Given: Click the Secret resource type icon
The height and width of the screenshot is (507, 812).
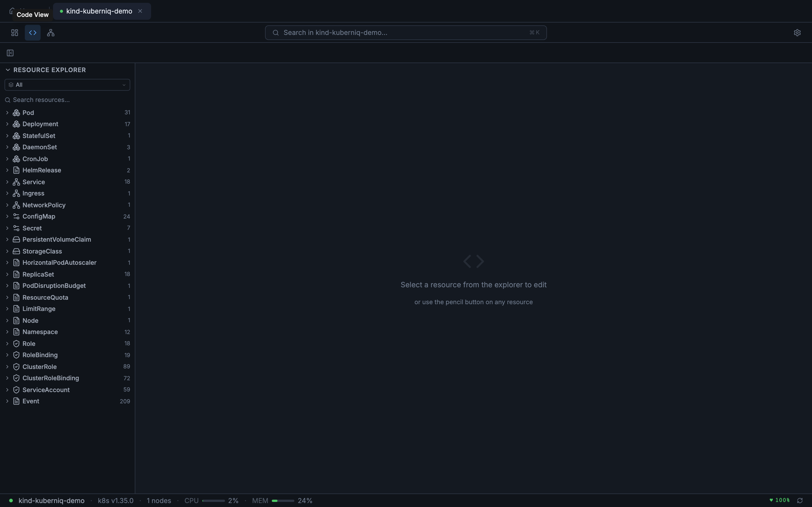Looking at the screenshot, I should [16, 228].
